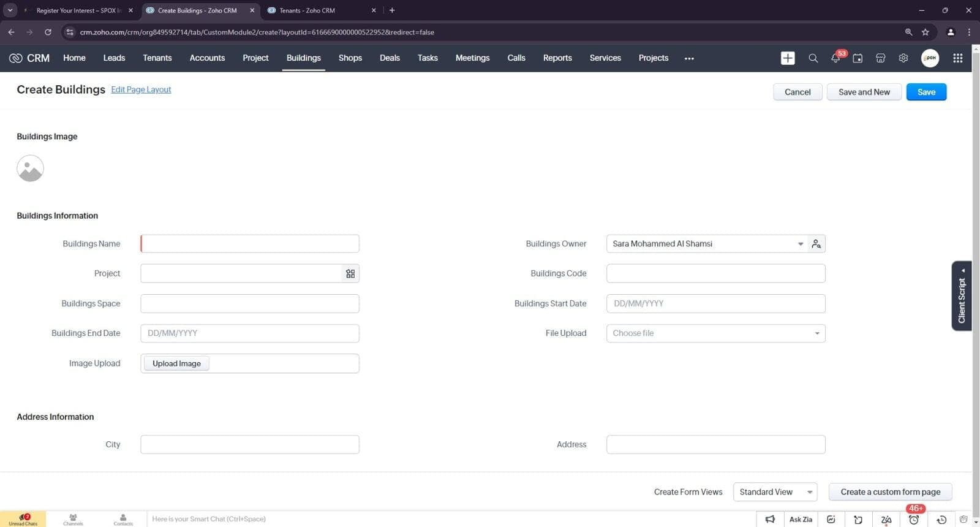Show more modules with the ellipsis
Screen dimensions: 980x527
pyautogui.click(x=689, y=58)
